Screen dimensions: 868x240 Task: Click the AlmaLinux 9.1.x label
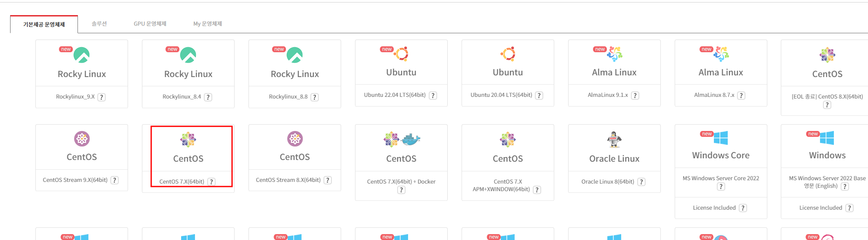tap(608, 95)
